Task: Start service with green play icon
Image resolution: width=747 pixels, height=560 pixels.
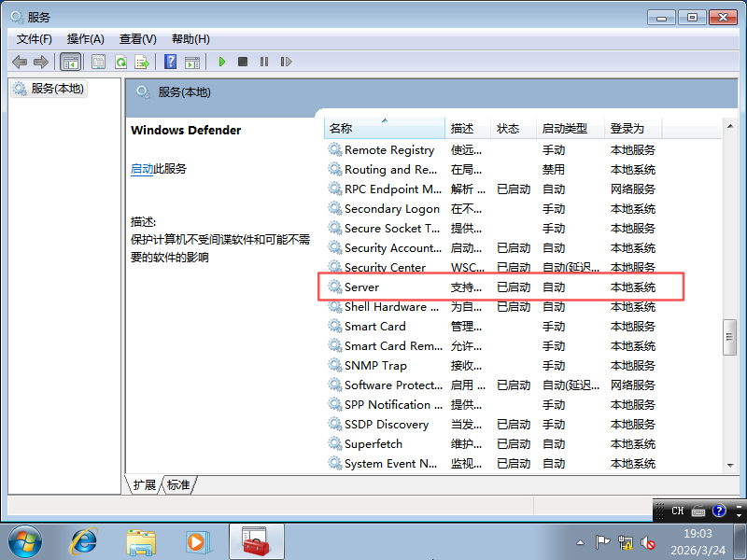Action: 221,62
